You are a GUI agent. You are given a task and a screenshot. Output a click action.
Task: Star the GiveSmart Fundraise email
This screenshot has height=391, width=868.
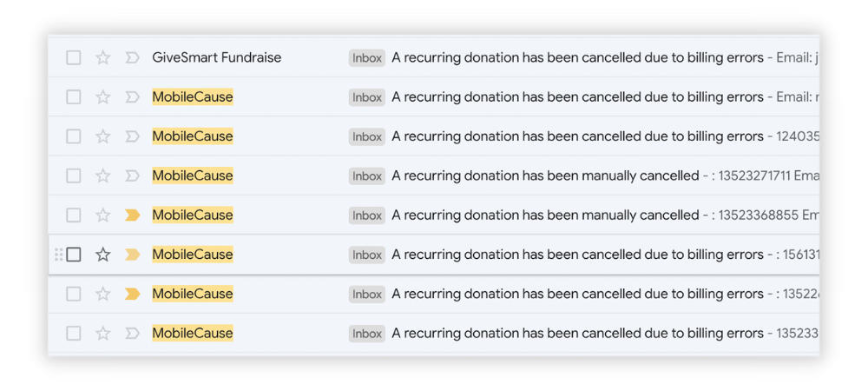[103, 57]
